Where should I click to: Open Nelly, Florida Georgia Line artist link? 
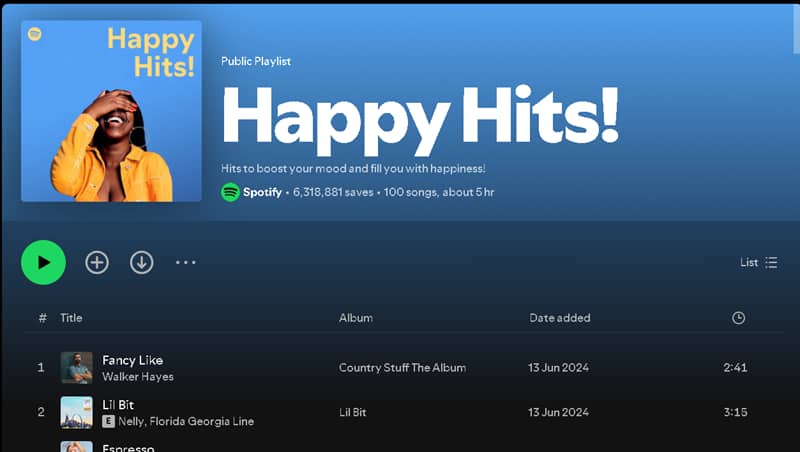[186, 422]
